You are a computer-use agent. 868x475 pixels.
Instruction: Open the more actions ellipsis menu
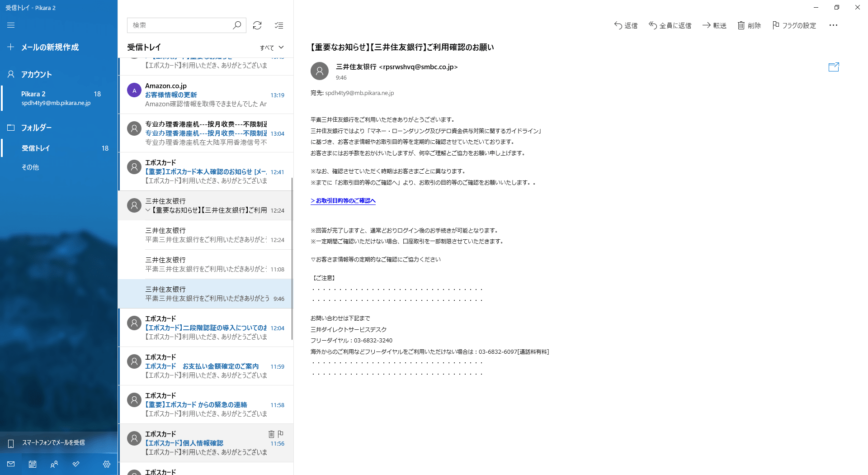[833, 25]
